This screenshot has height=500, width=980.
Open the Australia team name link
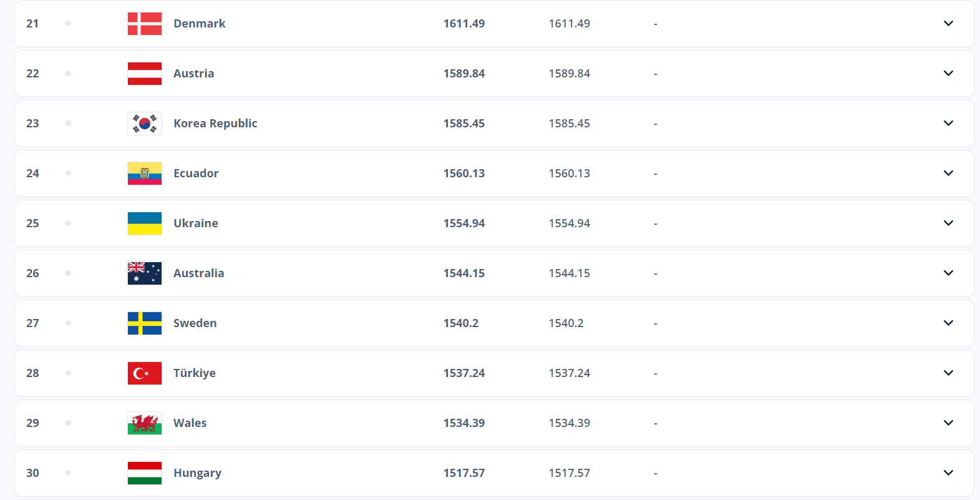click(x=198, y=273)
